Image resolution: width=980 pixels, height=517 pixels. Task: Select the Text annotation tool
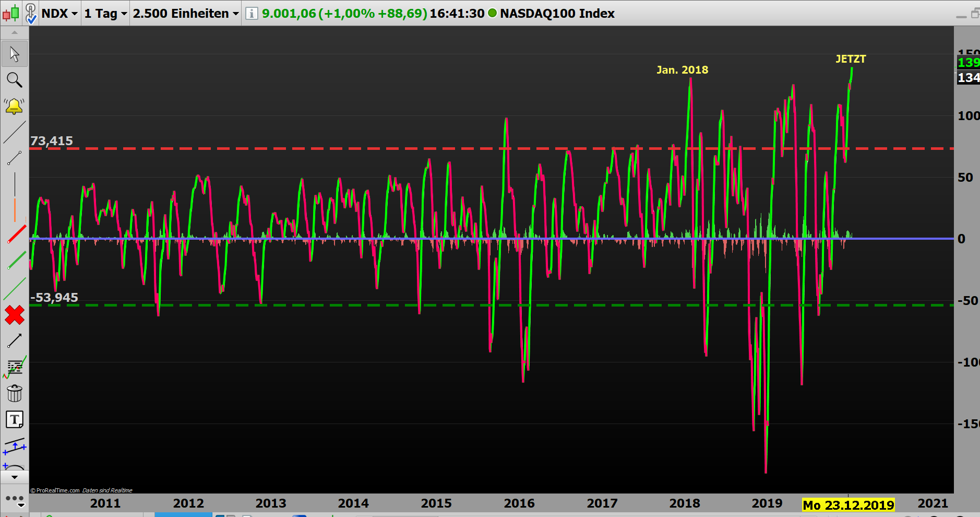[14, 419]
